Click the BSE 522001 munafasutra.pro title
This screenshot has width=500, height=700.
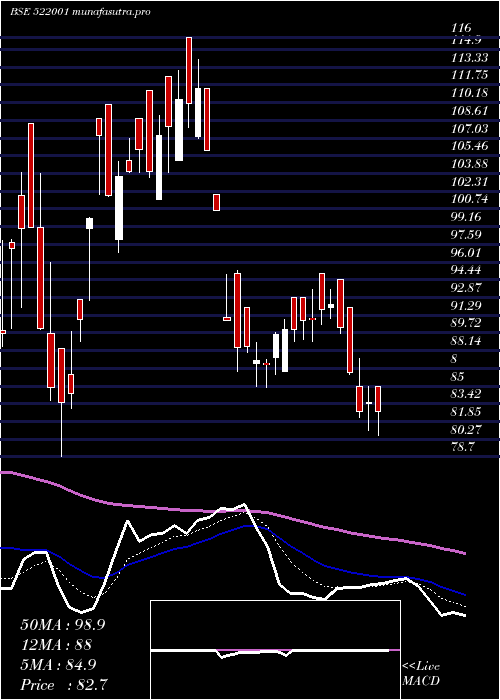80,12
